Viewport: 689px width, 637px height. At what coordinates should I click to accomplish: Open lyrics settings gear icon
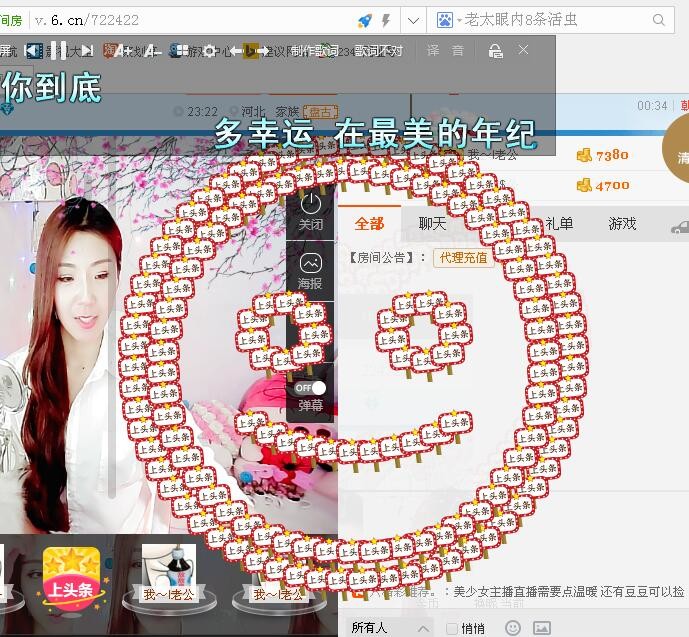coord(210,51)
